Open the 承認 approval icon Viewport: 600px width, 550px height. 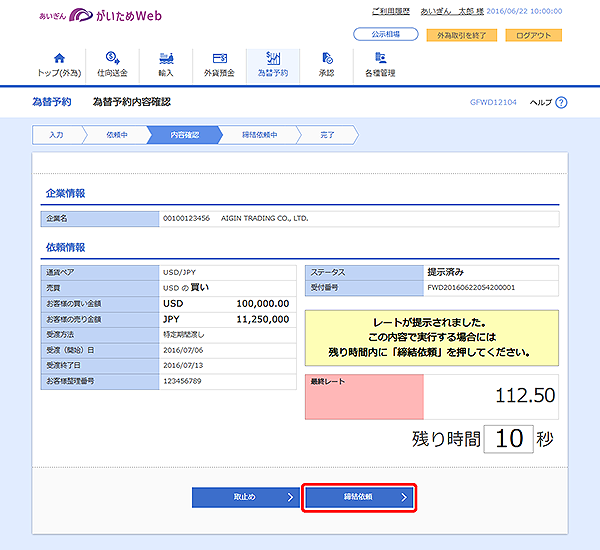tap(327, 59)
